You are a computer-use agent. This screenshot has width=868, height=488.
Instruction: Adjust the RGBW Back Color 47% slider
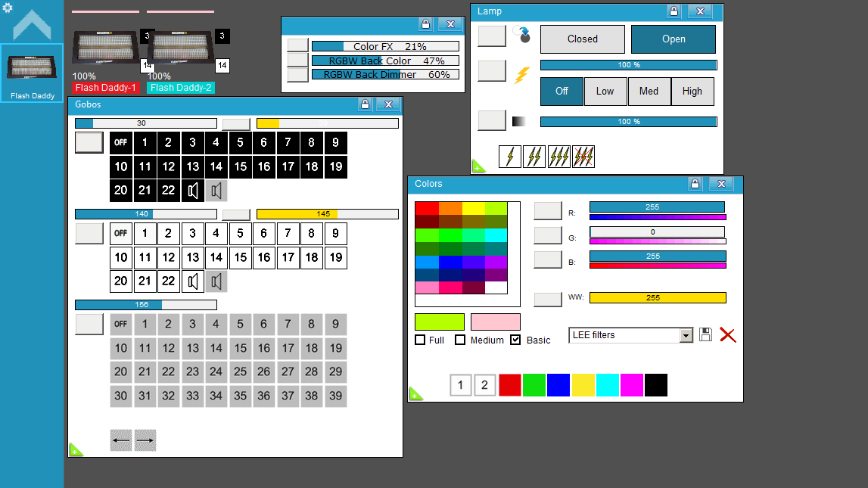(x=385, y=61)
